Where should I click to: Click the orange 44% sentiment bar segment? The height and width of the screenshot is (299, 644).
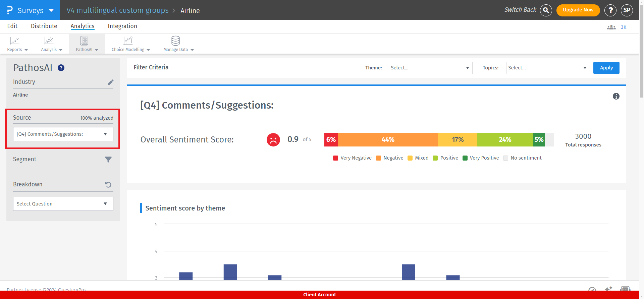pyautogui.click(x=388, y=140)
